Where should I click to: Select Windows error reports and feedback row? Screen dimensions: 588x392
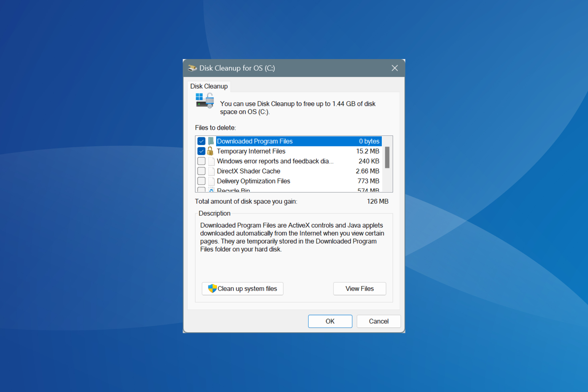tap(275, 161)
